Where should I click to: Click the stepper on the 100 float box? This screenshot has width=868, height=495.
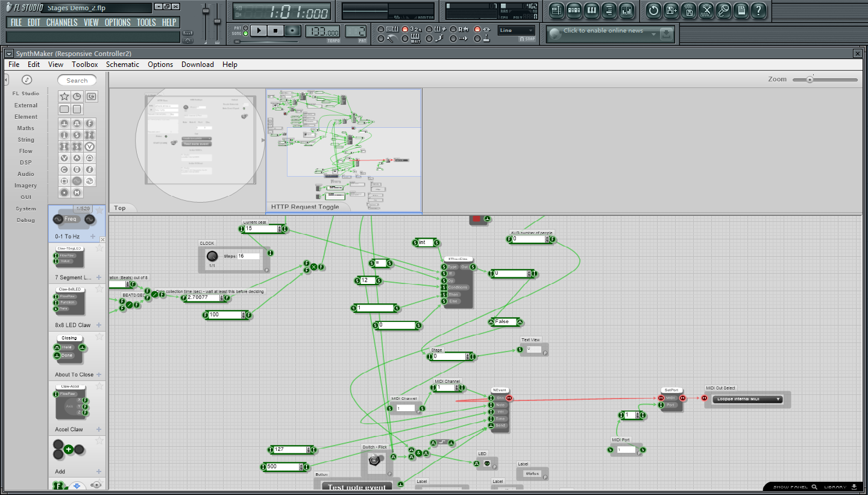pos(245,315)
